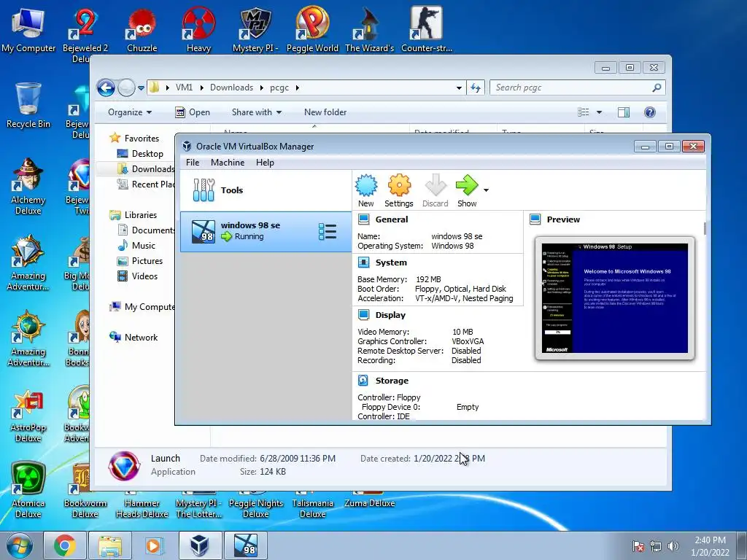The image size is (747, 560).
Task: Open the VirtualBox Machine menu
Action: tap(228, 163)
